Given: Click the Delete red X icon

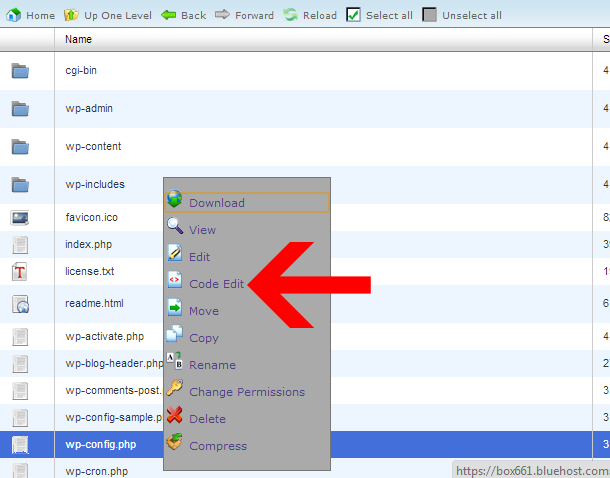Looking at the screenshot, I should (x=175, y=416).
